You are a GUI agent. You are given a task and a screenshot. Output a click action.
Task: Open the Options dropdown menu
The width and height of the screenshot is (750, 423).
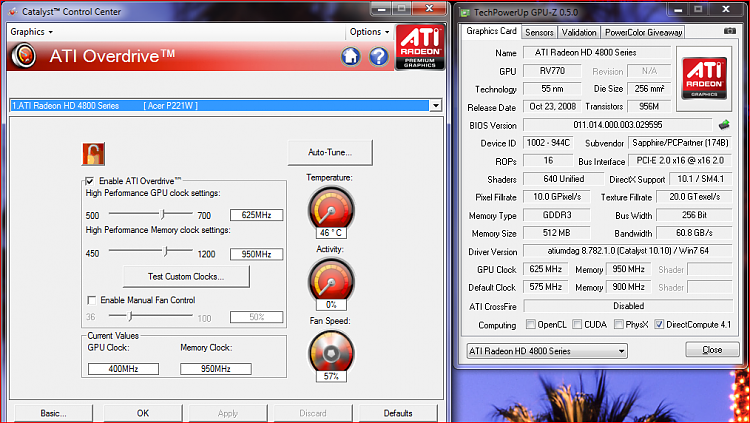click(369, 32)
